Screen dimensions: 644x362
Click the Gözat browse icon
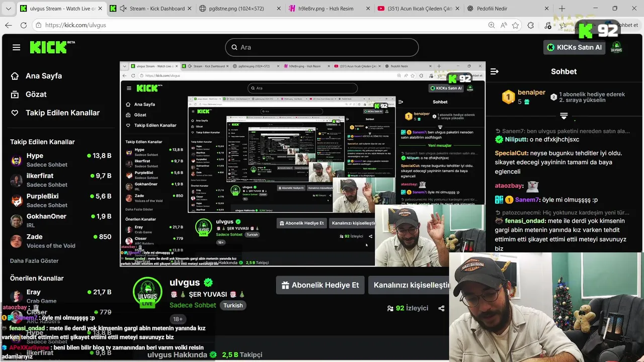[x=15, y=95]
